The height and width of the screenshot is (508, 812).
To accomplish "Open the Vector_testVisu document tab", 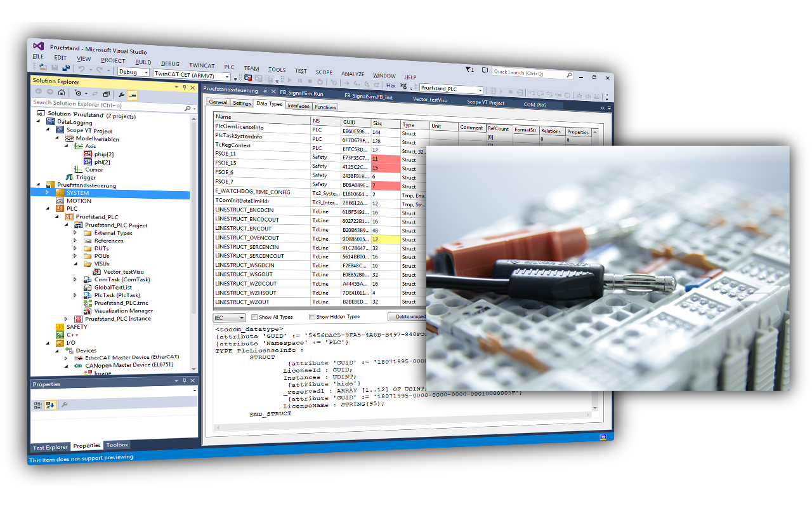I will coord(431,100).
